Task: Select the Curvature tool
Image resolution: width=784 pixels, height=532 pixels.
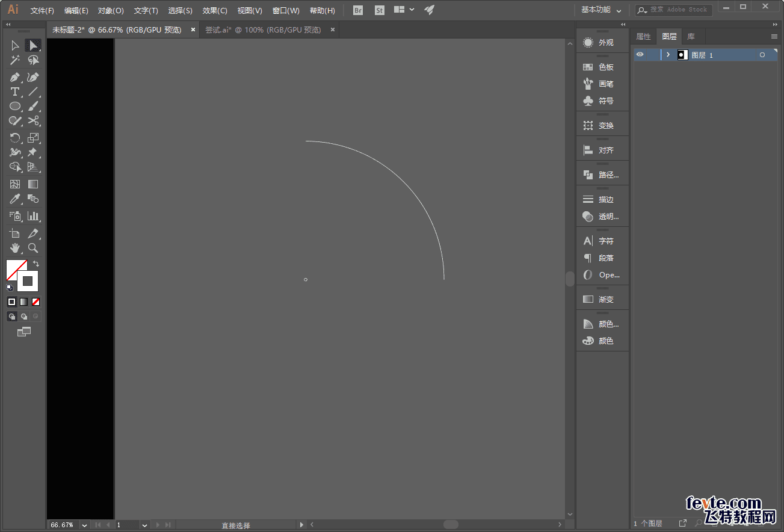Action: point(33,77)
